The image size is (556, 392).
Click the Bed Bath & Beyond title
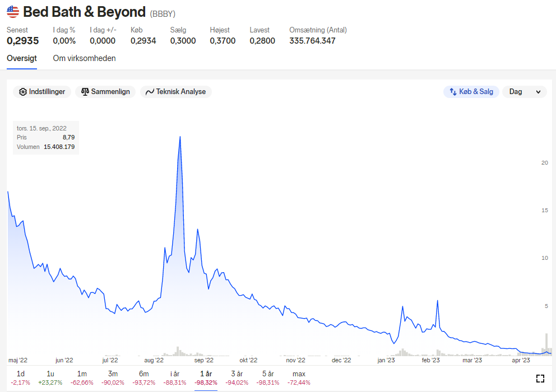[x=85, y=12]
